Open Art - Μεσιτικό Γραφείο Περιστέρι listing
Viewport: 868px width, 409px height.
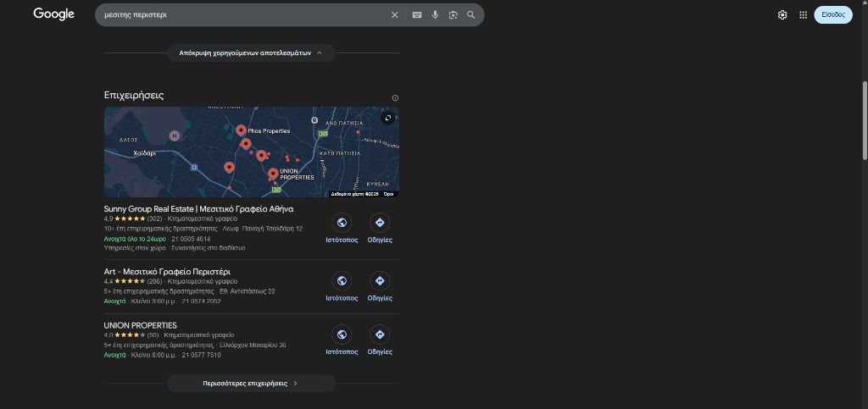point(167,272)
